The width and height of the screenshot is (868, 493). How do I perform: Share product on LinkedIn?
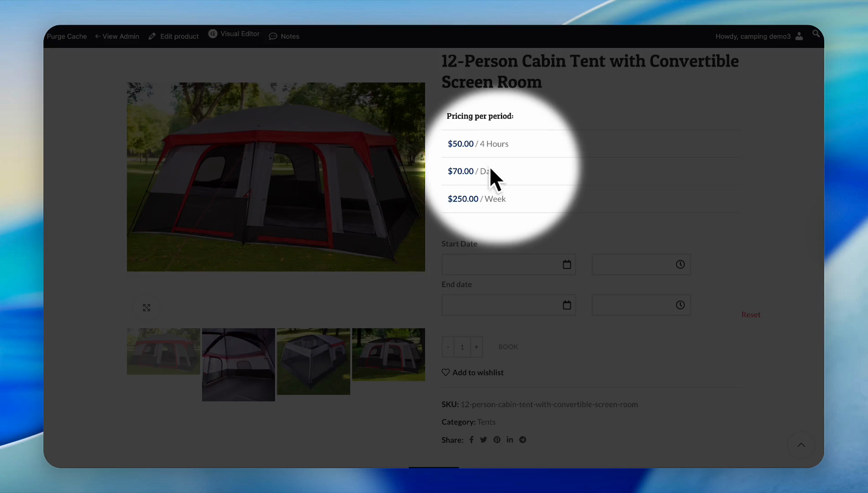click(x=509, y=440)
